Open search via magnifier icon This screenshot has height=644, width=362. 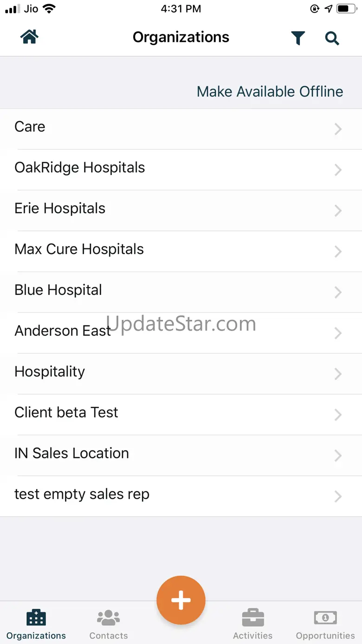(x=332, y=38)
